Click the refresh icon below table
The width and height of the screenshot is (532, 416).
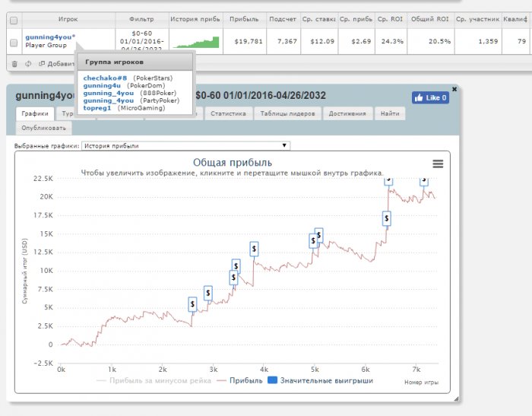pos(27,64)
